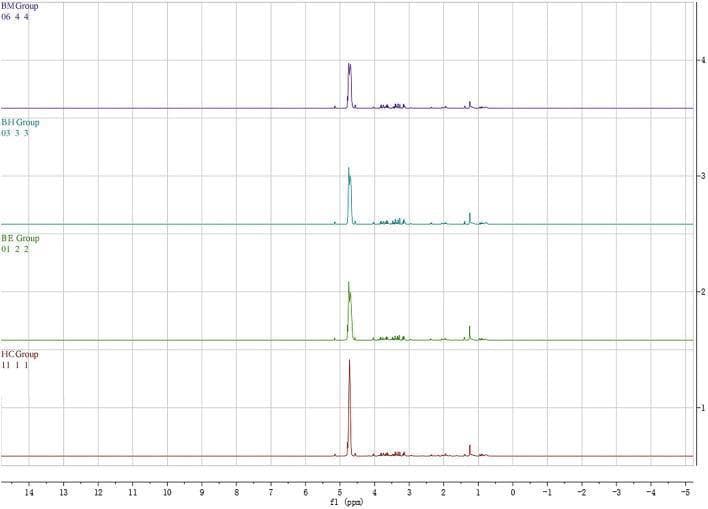Image resolution: width=708 pixels, height=509 pixels.
Task: Click the -5 tick label on ppm axis
Action: tap(685, 492)
